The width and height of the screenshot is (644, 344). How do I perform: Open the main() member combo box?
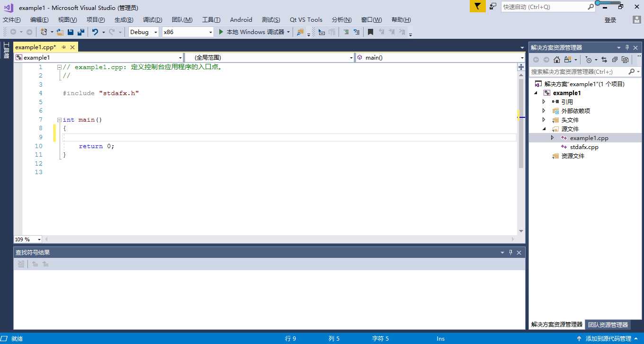click(x=440, y=58)
